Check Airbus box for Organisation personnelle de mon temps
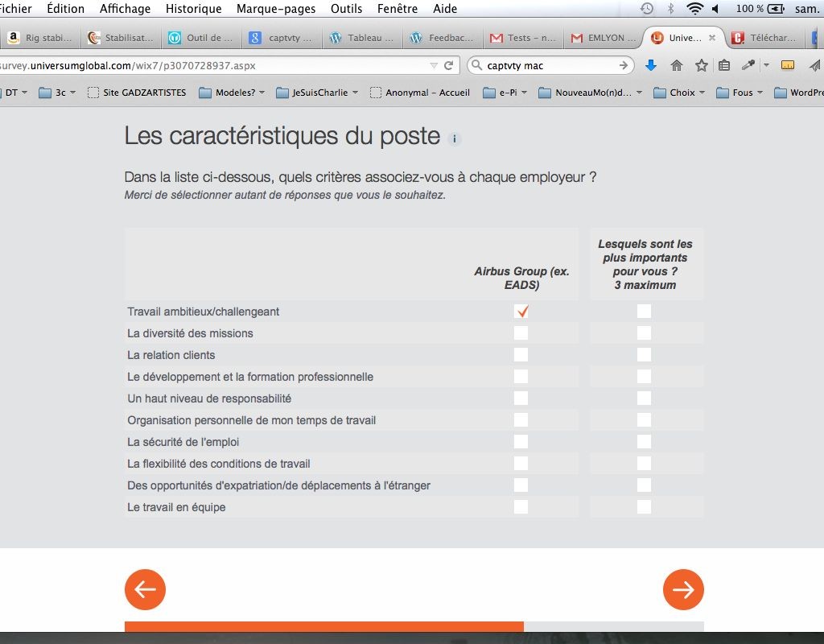Viewport: 824px width, 644px height. 521,420
